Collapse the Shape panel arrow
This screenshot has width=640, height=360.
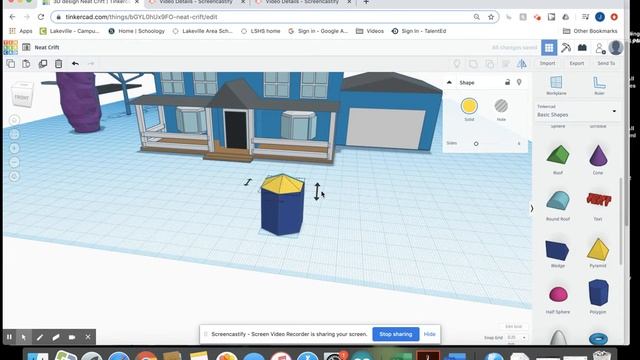click(x=449, y=82)
